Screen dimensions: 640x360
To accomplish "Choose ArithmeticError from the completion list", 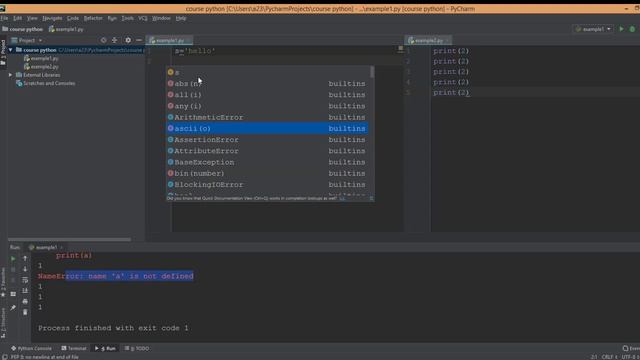I will (267, 117).
